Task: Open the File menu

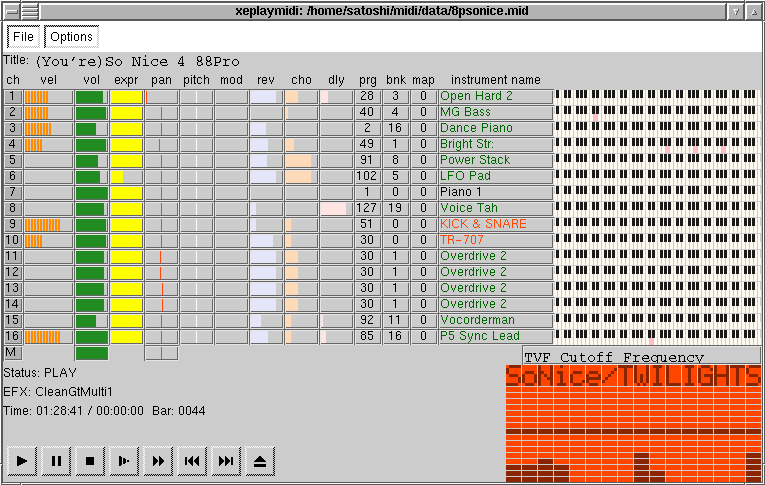Action: 23,37
